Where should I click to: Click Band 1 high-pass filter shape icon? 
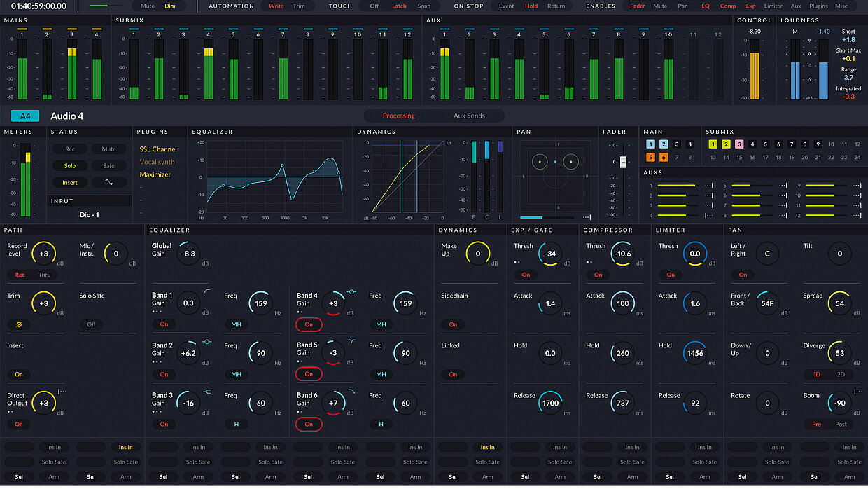pos(207,291)
